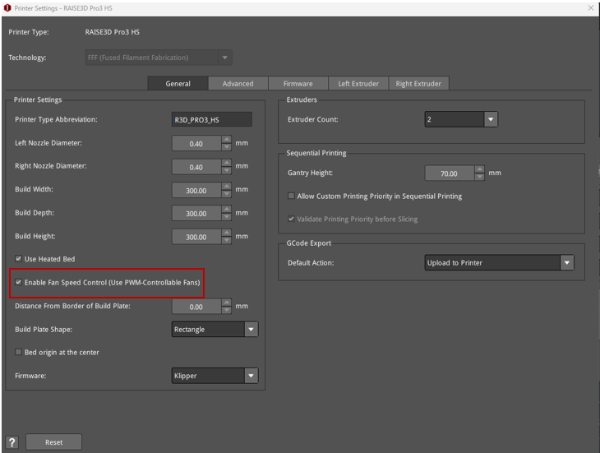Increase Build Width with up arrow

227,186
